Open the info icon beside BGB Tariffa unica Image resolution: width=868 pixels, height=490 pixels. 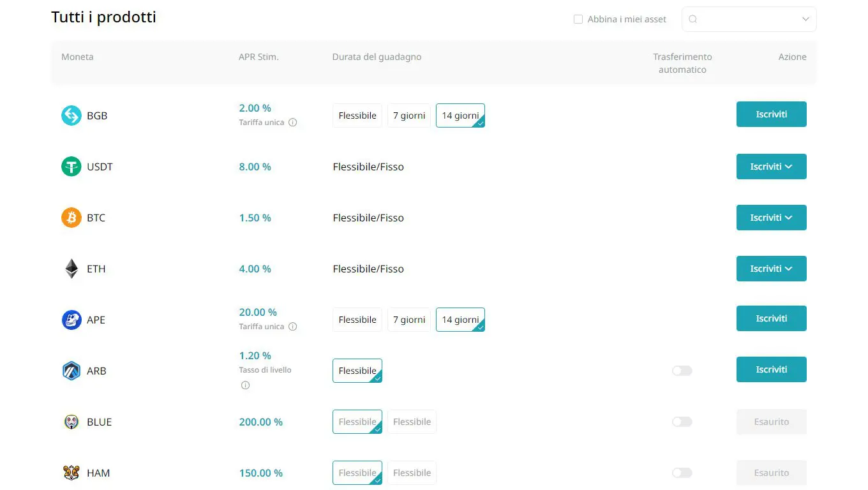pyautogui.click(x=293, y=122)
